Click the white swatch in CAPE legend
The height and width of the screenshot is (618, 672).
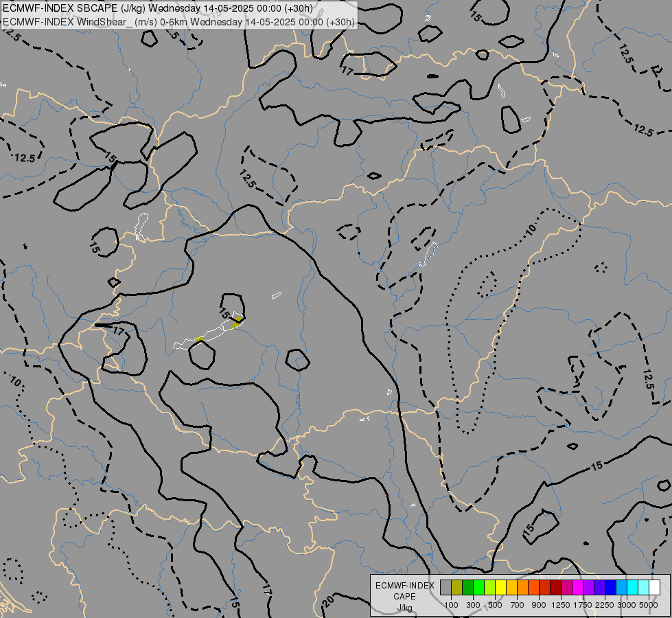[654, 588]
